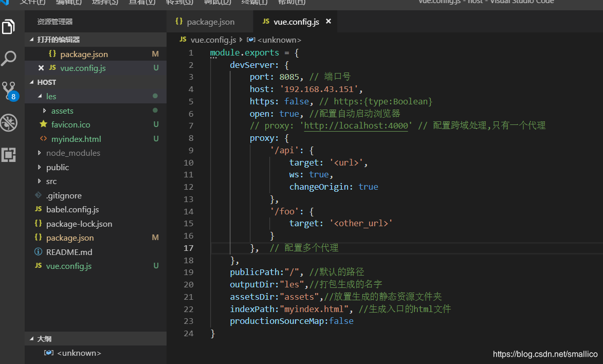
Task: Click the U badge beside myindex.html
Action: point(156,138)
